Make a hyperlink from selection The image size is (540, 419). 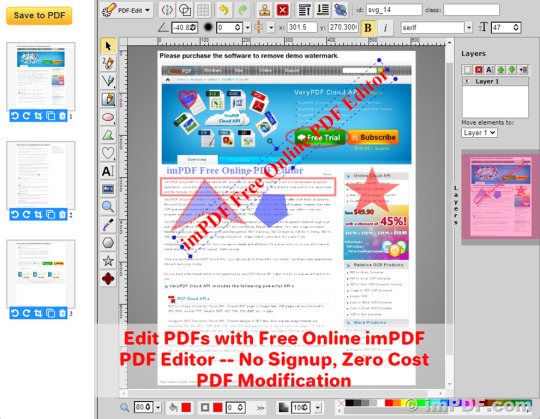(x=340, y=10)
